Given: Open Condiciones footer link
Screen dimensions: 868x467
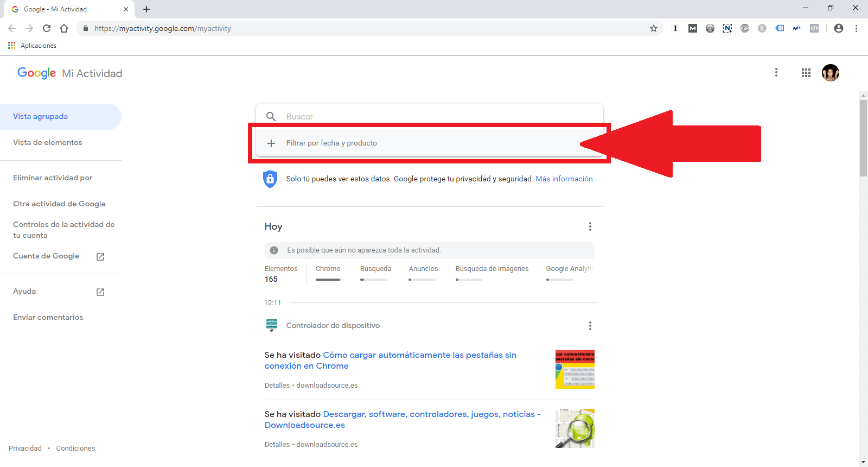Looking at the screenshot, I should (75, 449).
